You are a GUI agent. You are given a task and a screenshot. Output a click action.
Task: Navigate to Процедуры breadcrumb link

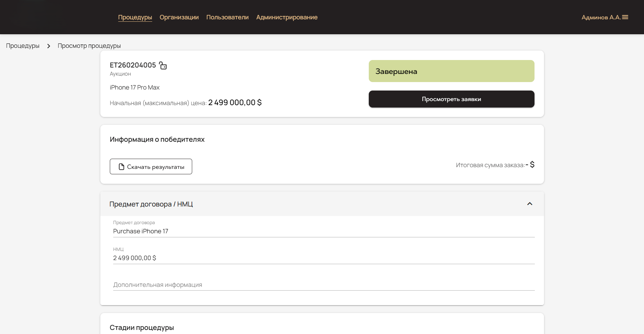23,46
